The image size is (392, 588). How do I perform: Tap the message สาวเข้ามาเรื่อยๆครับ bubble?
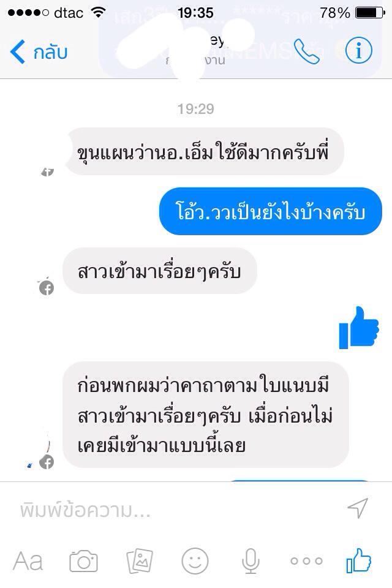tap(159, 271)
